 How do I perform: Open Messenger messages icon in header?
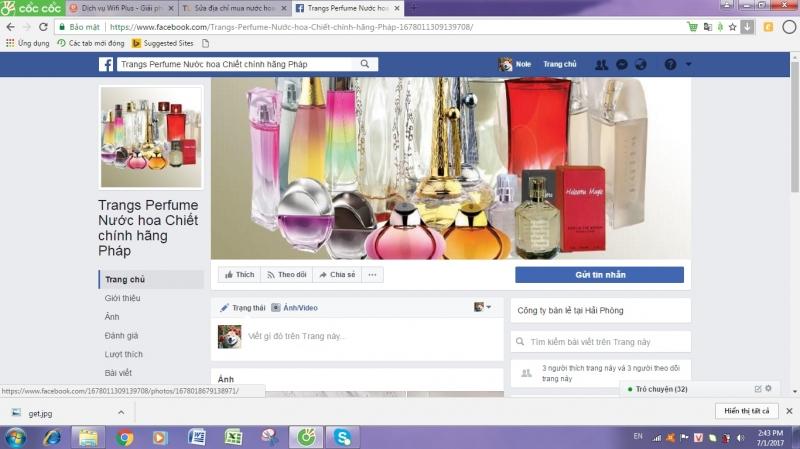pyautogui.click(x=621, y=65)
